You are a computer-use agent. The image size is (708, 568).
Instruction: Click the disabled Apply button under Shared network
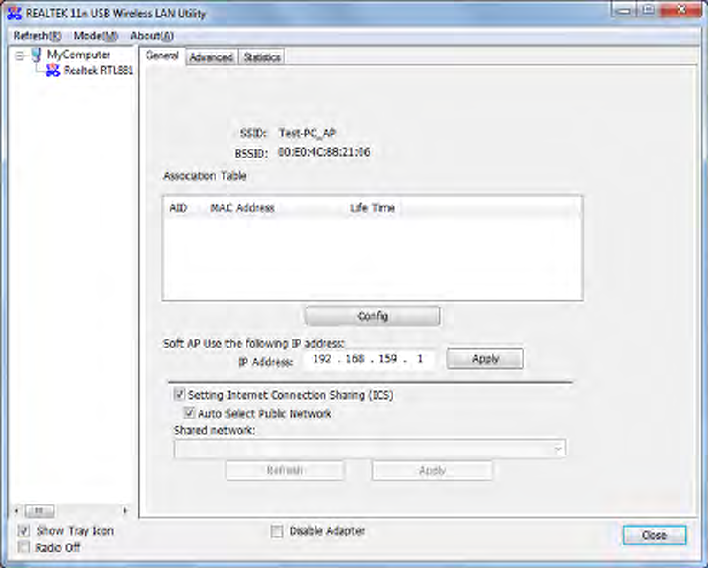432,470
